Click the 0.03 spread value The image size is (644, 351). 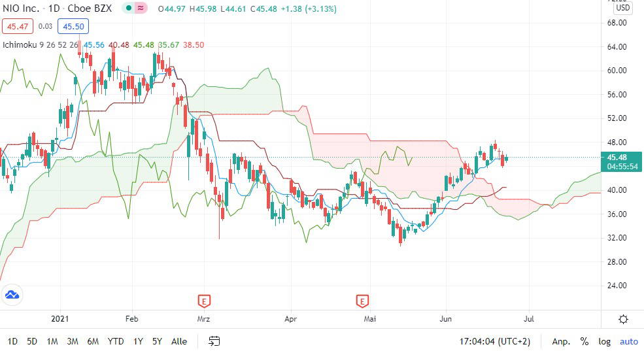point(45,26)
